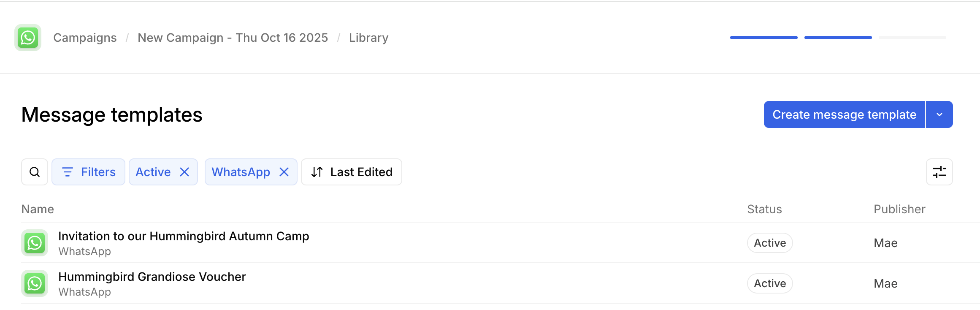The image size is (980, 310).
Task: Open the view settings sliders icon
Action: [939, 172]
